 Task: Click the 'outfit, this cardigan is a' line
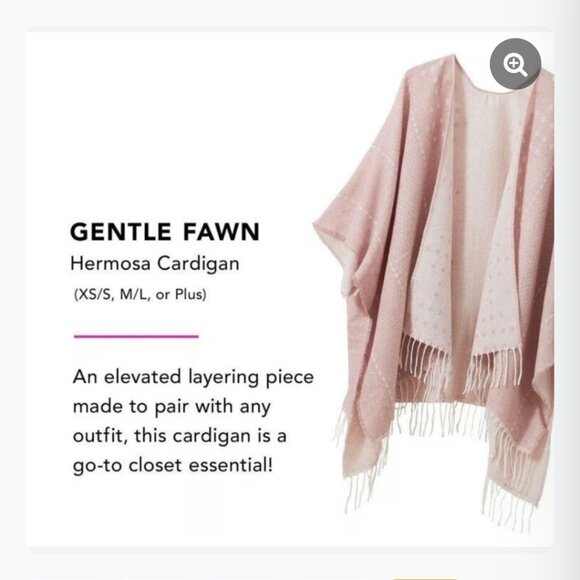[x=180, y=436]
